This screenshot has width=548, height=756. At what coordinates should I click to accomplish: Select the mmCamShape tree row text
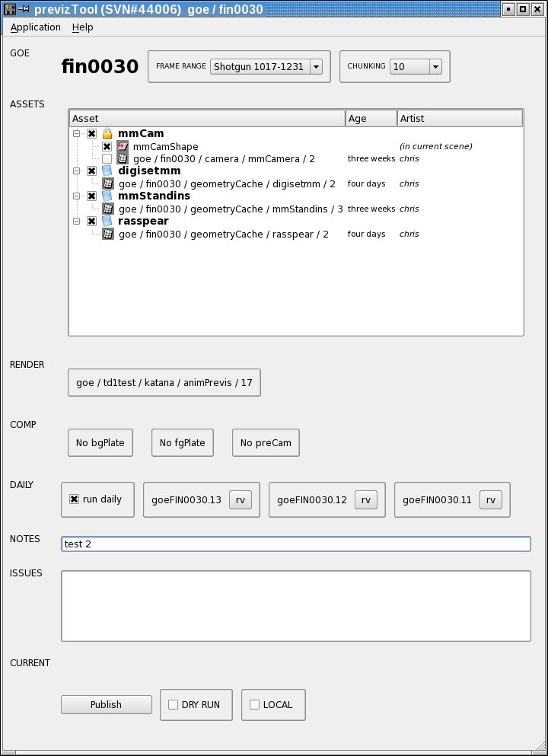pyautogui.click(x=165, y=146)
